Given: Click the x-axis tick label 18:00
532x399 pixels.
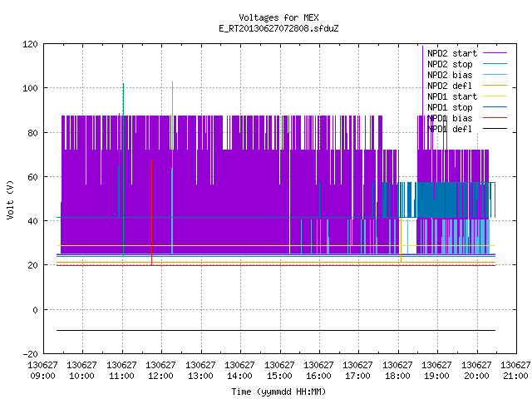Looking at the screenshot, I should [397, 376].
